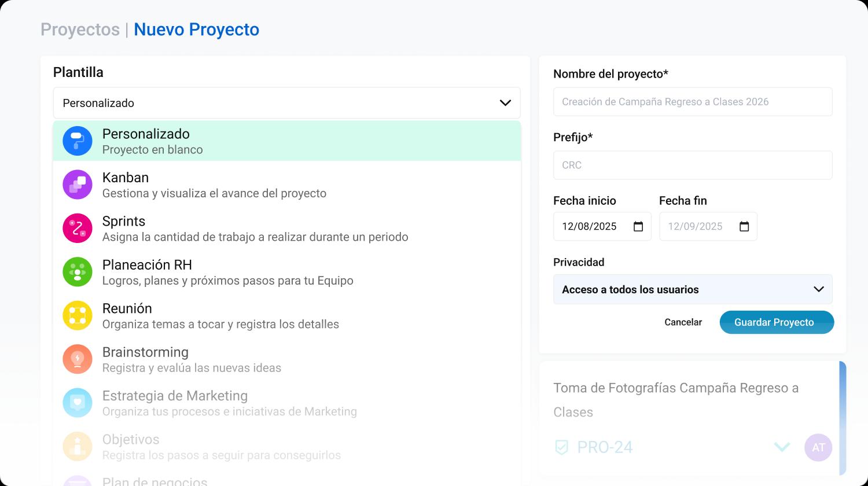Focus the Prefijo input field
The image size is (868, 486).
[693, 165]
